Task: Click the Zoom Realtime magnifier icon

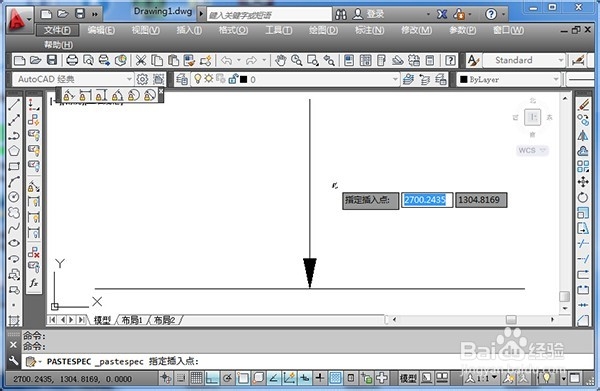Action: (297, 60)
